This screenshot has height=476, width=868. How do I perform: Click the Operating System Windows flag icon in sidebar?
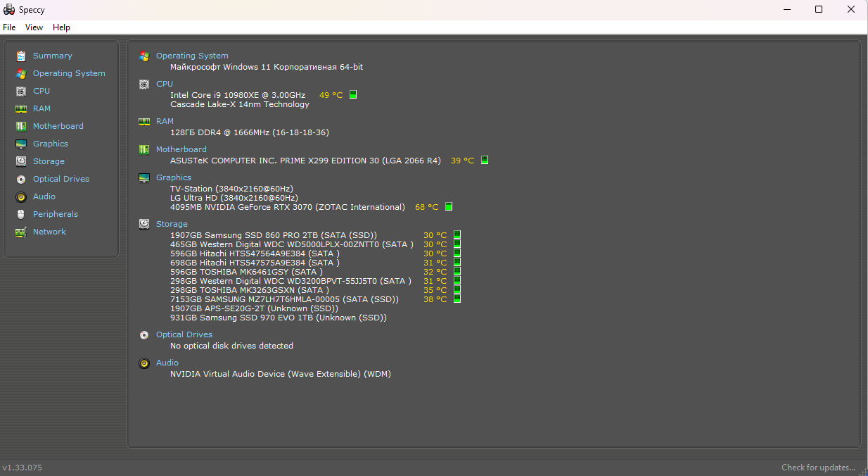click(21, 73)
